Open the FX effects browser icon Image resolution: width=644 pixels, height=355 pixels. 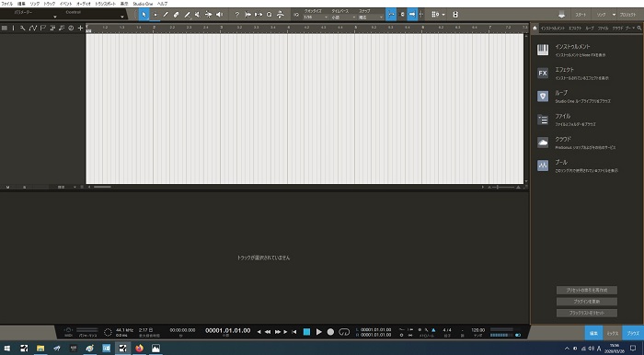[543, 73]
